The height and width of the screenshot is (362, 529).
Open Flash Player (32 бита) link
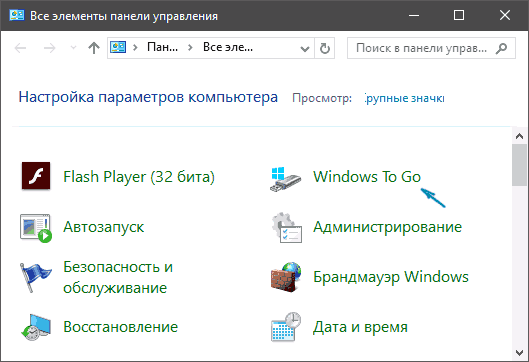click(x=139, y=177)
